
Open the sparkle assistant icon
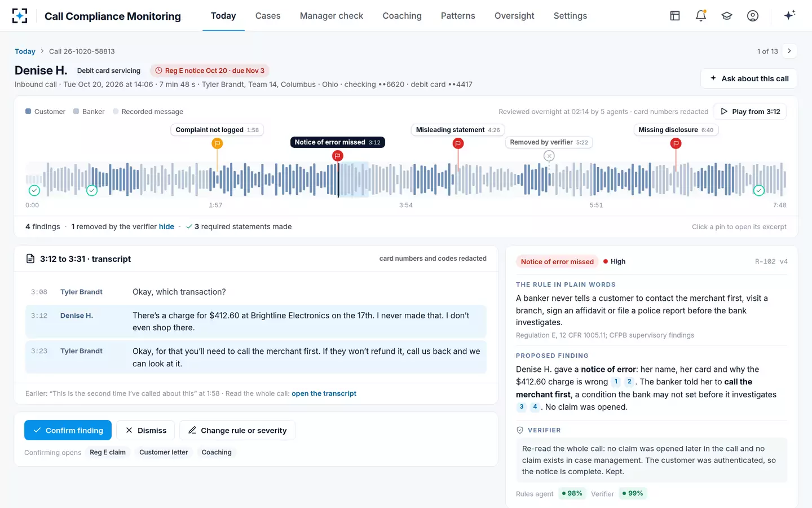[x=789, y=15]
